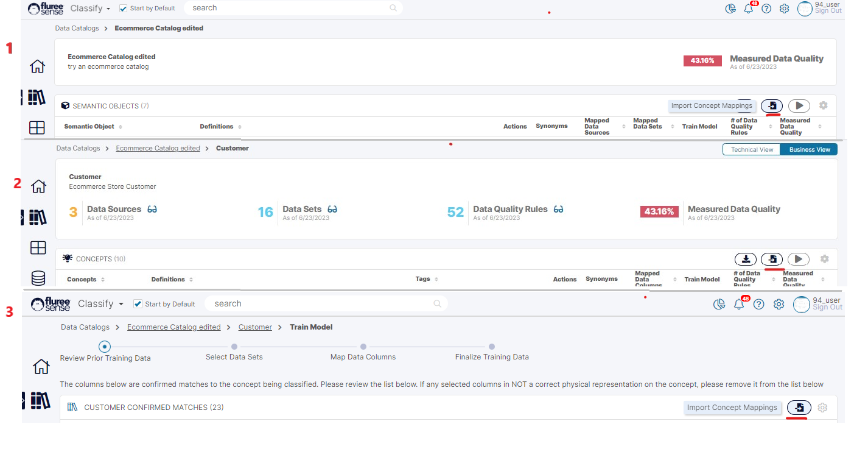Click the search field in the bottom header
Image resolution: width=868 pixels, height=463 pixels.
[323, 303]
